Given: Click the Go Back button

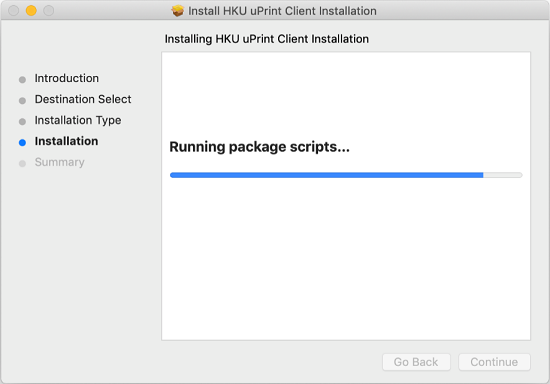Looking at the screenshot, I should [416, 362].
